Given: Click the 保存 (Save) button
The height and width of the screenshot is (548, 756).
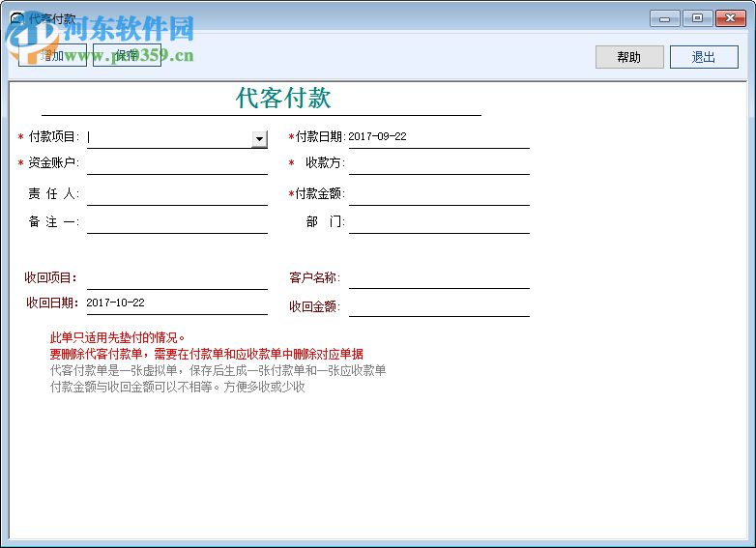Looking at the screenshot, I should click(127, 55).
